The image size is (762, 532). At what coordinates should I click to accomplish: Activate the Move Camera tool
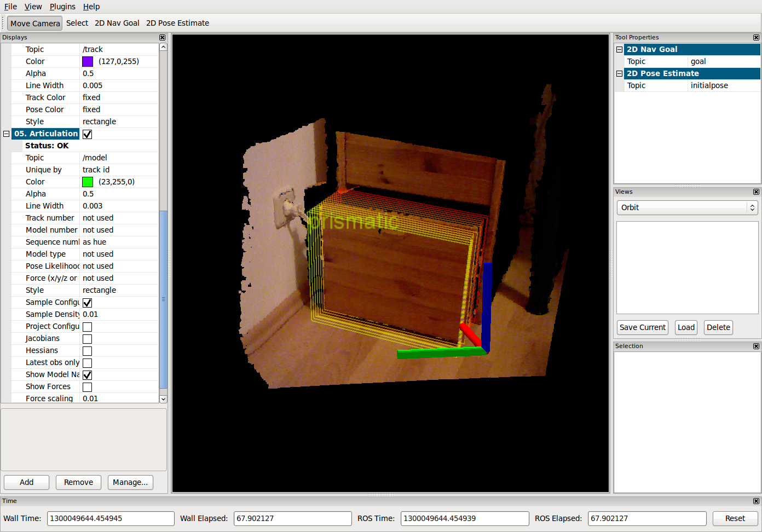coord(35,24)
